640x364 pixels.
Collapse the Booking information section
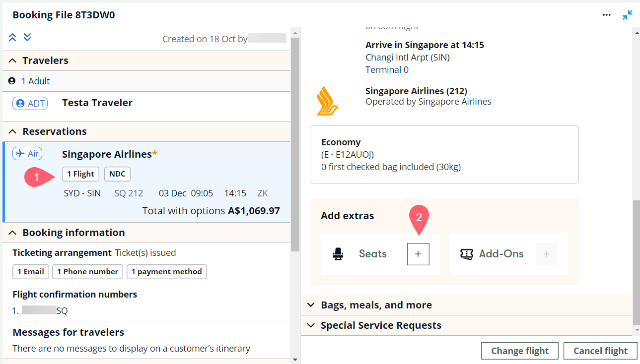[x=13, y=233]
